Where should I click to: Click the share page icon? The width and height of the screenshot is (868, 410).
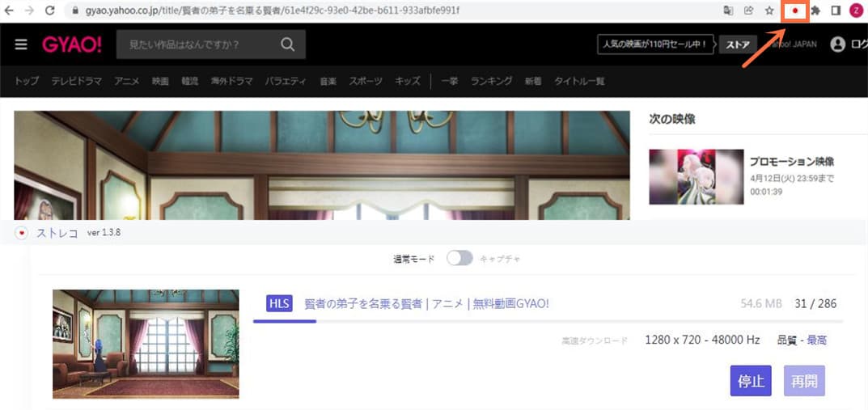point(749,11)
